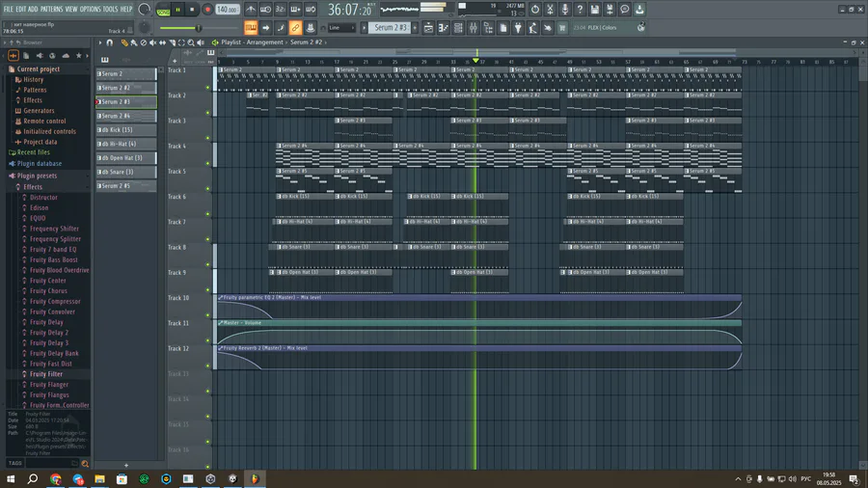Viewport: 868px width, 488px height.
Task: Open the TOOLS menu
Action: (111, 10)
